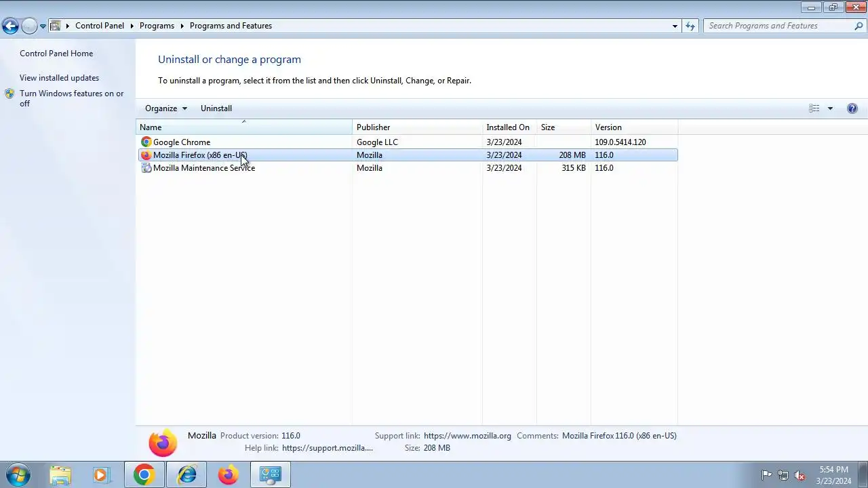Sort by Installed On column
The width and height of the screenshot is (868, 488).
(x=509, y=127)
